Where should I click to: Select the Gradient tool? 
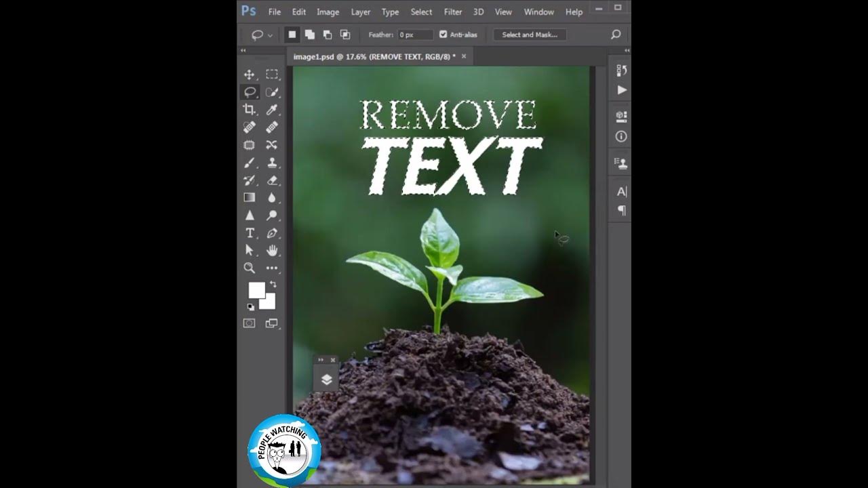click(249, 198)
